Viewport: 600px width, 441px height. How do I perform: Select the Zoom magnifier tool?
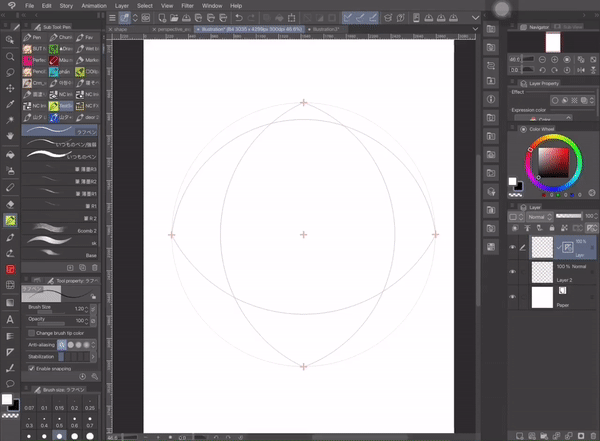pos(10,56)
